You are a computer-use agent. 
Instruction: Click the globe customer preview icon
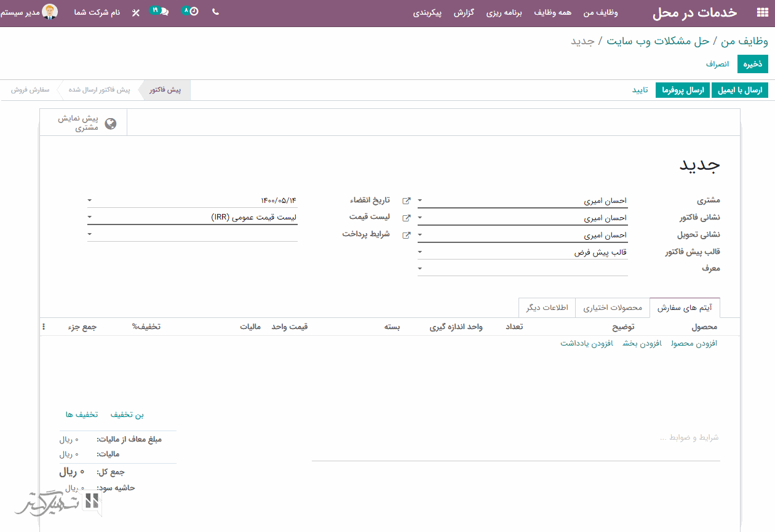(111, 124)
